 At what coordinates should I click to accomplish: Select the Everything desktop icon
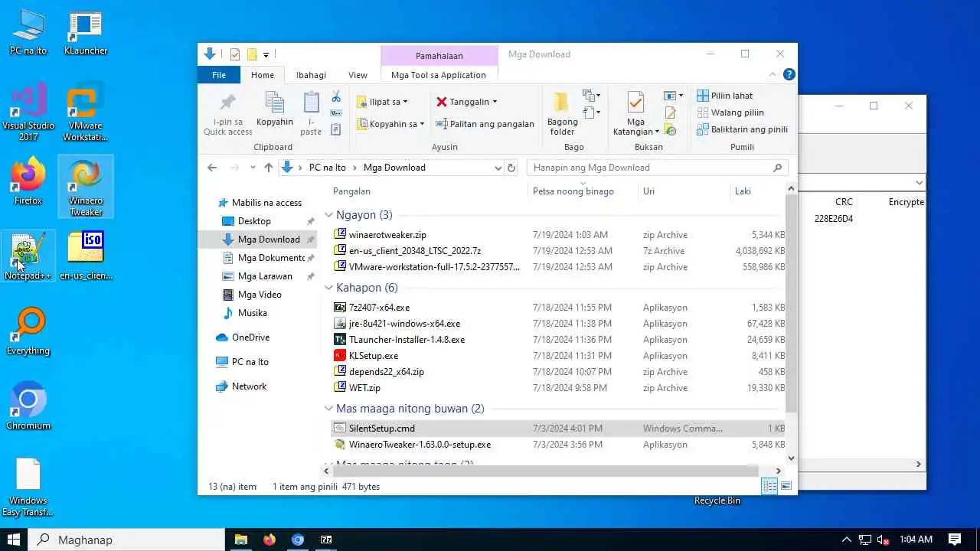[28, 331]
